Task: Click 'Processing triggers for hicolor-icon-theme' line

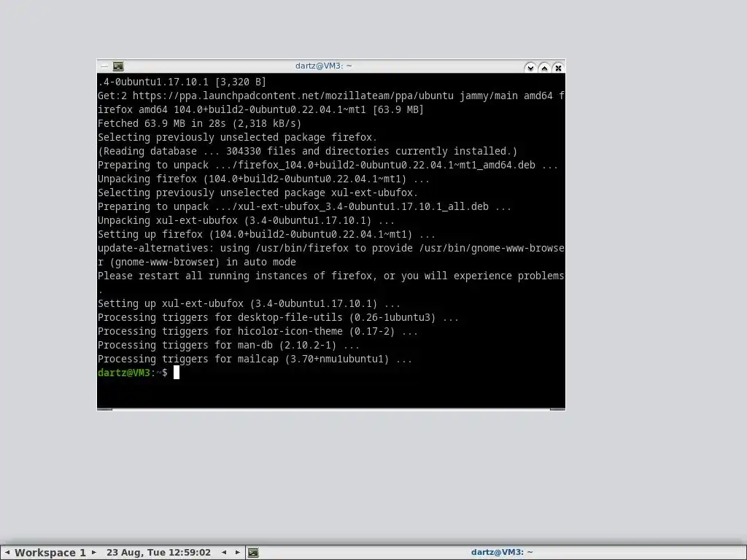Action: tap(258, 331)
